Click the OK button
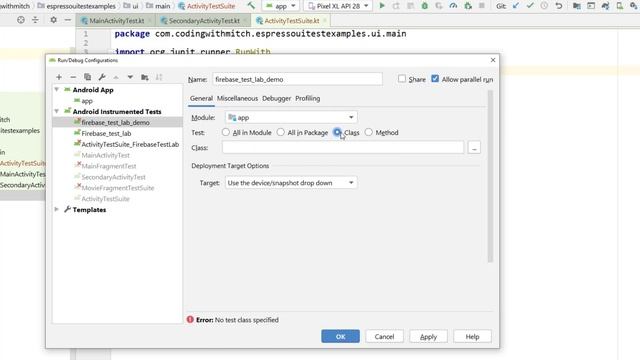This screenshot has height=360, width=640. click(340, 336)
